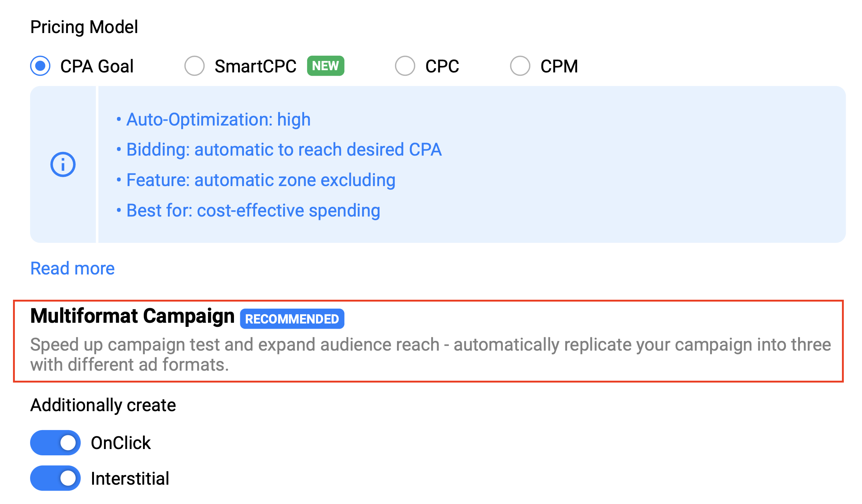Pick the CPM radio button
862x504 pixels.
(520, 66)
